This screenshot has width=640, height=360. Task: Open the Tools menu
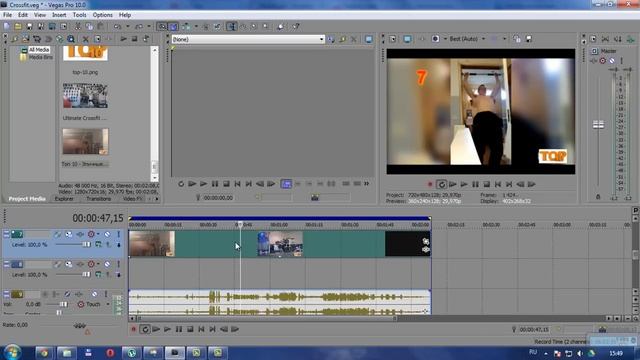pyautogui.click(x=80, y=15)
